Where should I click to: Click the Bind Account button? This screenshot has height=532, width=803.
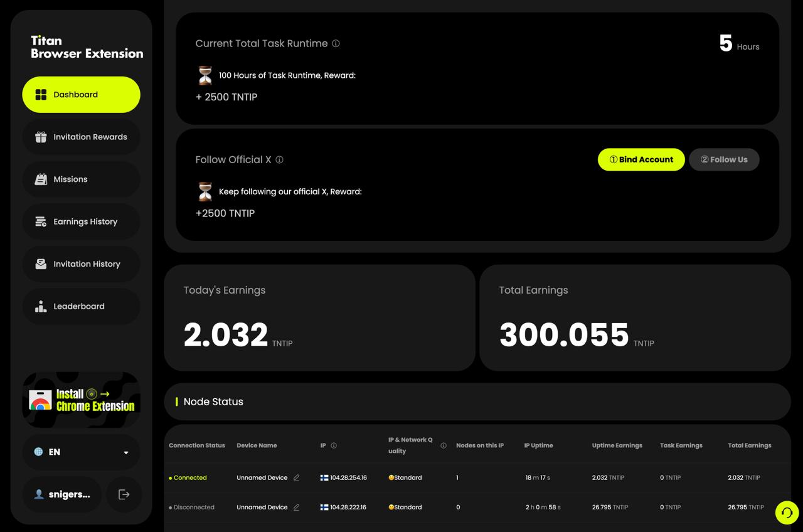coord(641,159)
